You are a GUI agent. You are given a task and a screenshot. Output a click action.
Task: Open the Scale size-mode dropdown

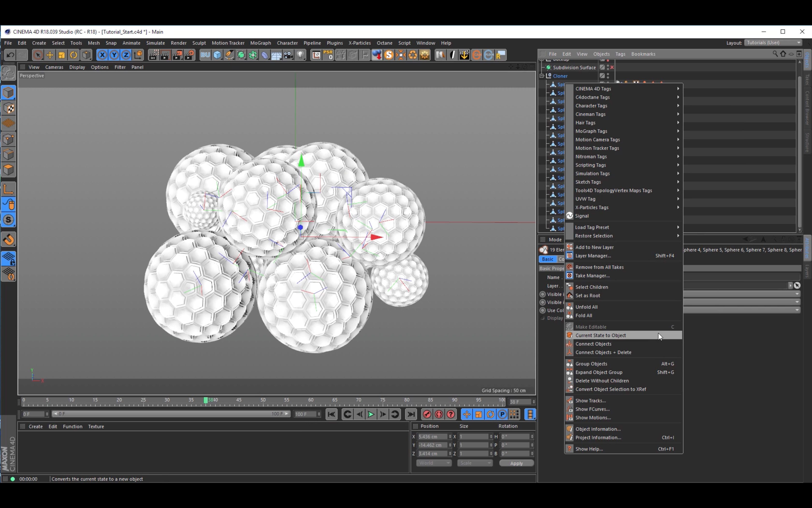coord(475,463)
